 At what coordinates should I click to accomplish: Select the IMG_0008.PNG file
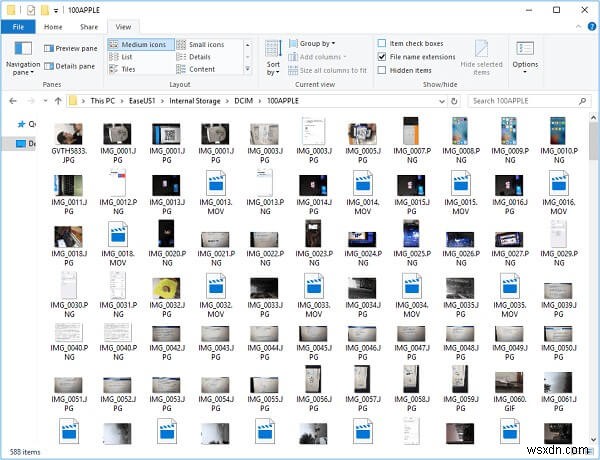[461, 140]
